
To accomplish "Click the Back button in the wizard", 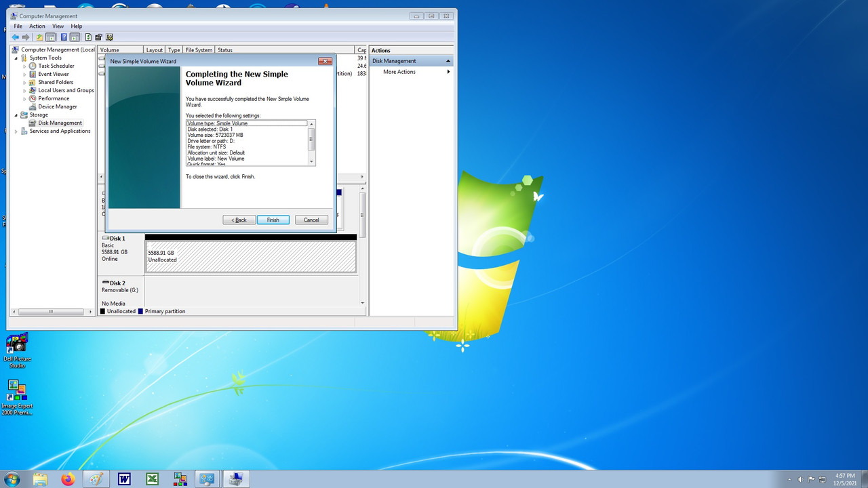I will tap(239, 220).
